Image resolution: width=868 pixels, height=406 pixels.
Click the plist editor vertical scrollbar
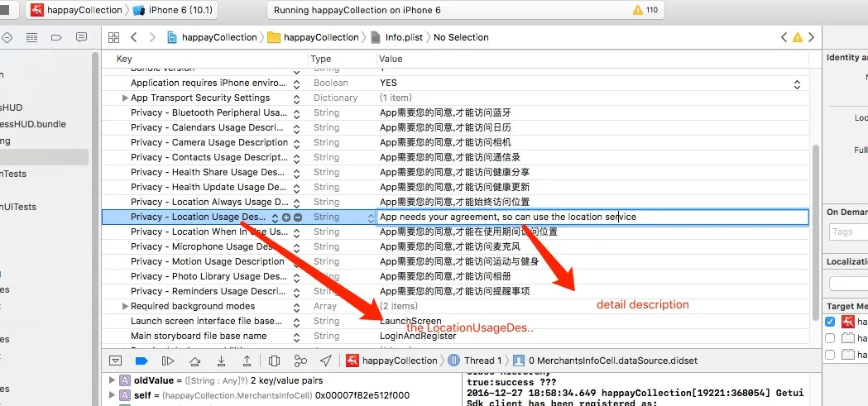pos(816,232)
